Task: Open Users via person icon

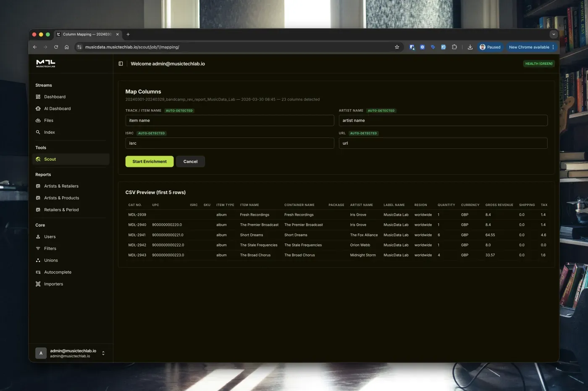Action: tap(38, 237)
